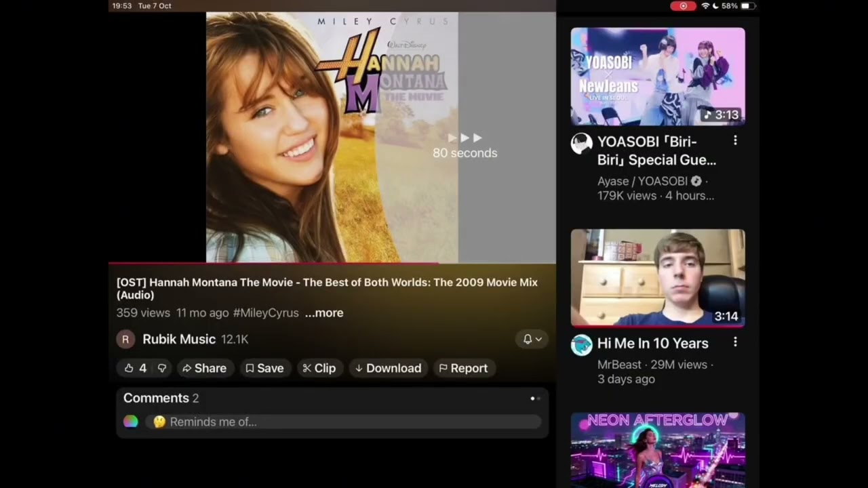Open the Rubik Music channel name
This screenshot has height=488, width=868.
click(x=179, y=339)
